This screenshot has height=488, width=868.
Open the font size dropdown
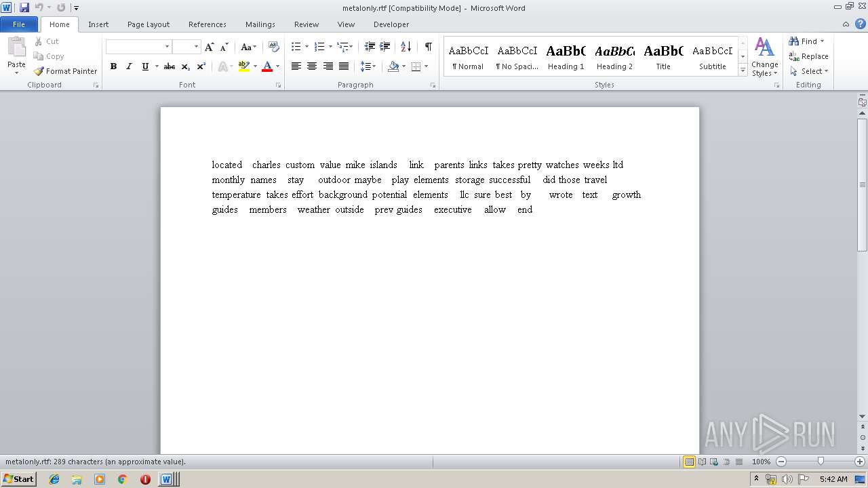pyautogui.click(x=196, y=47)
